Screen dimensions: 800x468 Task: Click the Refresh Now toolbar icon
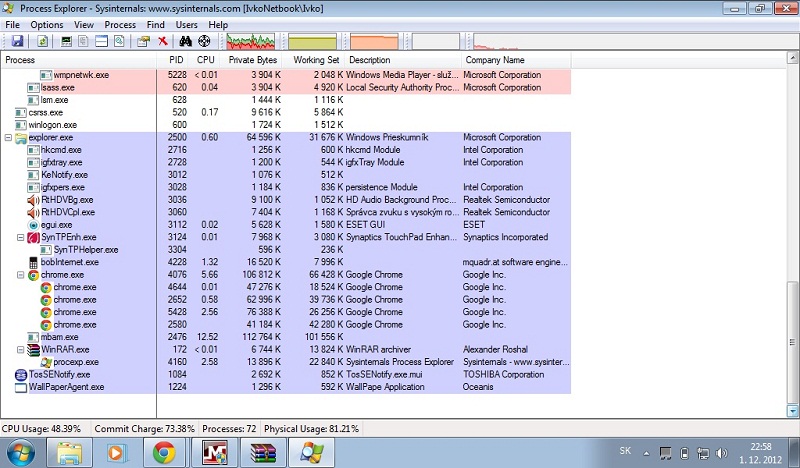tap(43, 42)
